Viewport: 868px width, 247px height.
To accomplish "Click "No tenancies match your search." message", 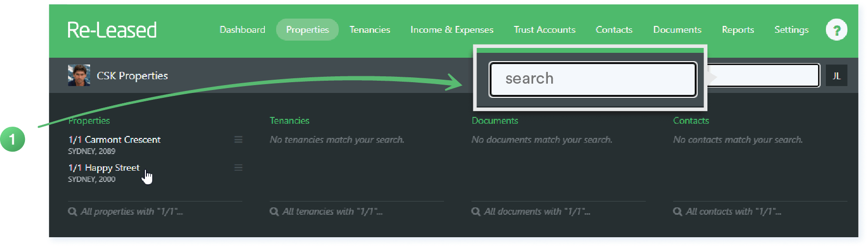I will click(x=337, y=139).
